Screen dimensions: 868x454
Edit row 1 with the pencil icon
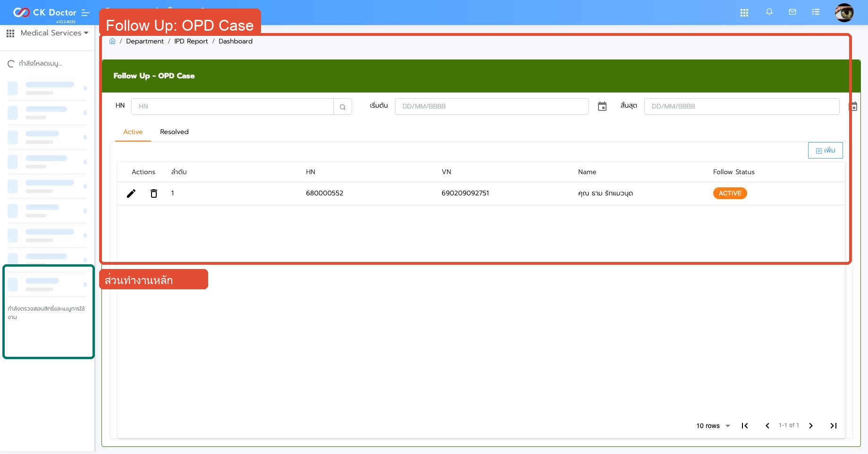[131, 193]
